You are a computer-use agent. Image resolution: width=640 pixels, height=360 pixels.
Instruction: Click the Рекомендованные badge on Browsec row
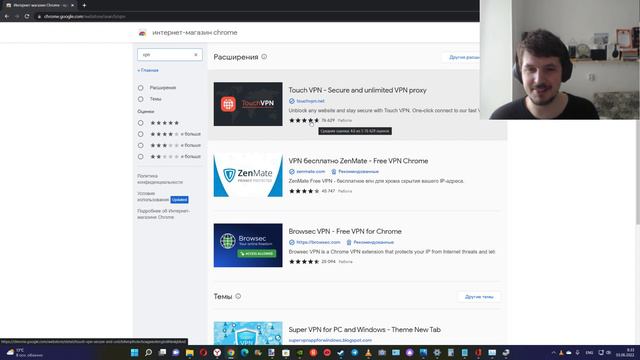point(370,242)
